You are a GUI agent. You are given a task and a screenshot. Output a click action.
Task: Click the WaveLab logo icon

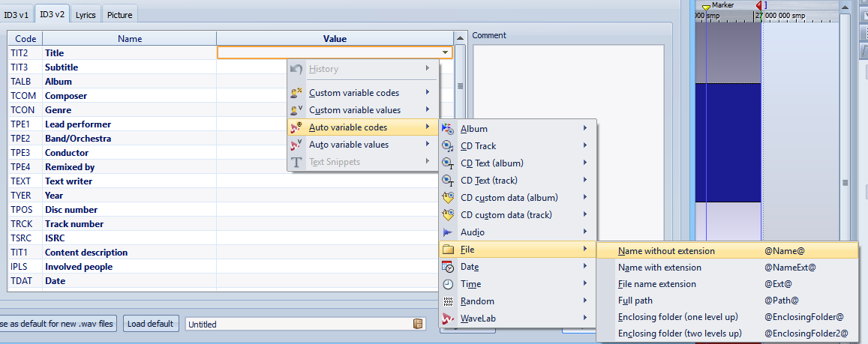pos(448,319)
